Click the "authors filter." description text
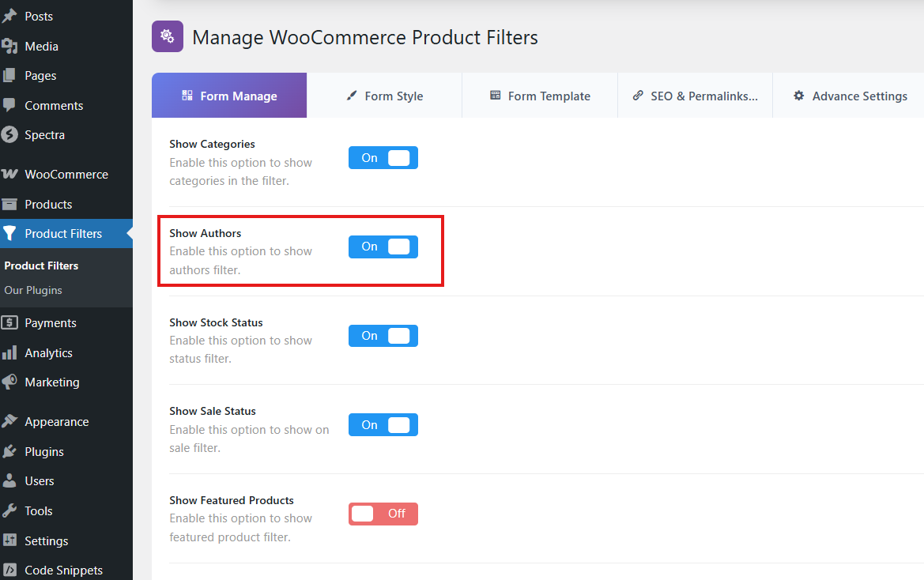This screenshot has height=580, width=924. tap(205, 270)
